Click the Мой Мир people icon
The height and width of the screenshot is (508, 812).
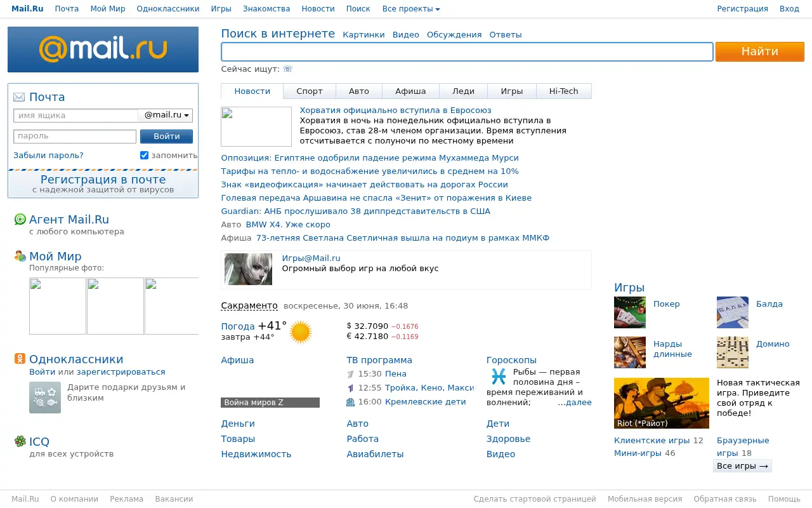[20, 257]
